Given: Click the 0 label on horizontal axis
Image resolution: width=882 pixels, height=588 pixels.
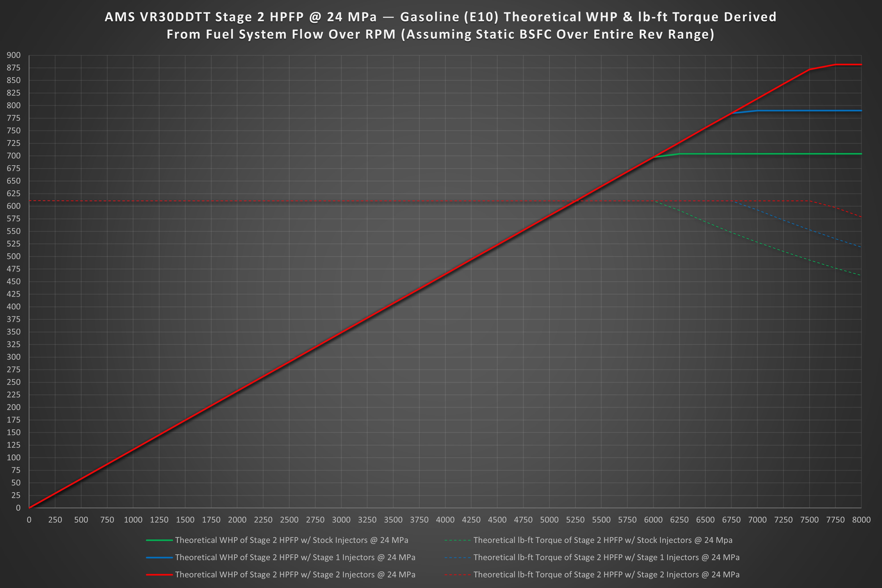Looking at the screenshot, I should click(29, 520).
